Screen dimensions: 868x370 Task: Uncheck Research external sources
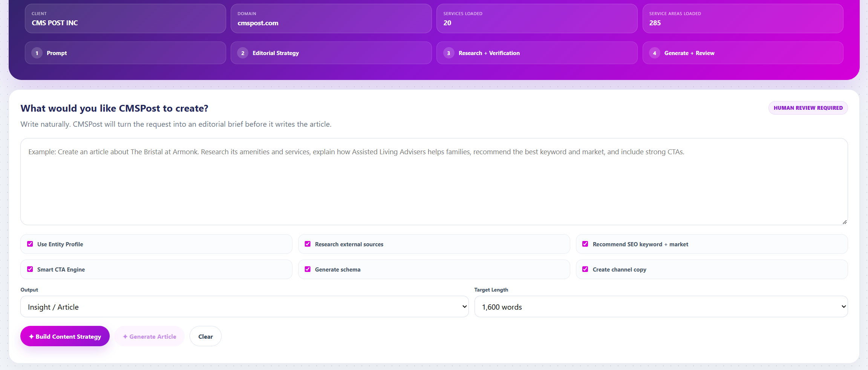[x=308, y=244]
